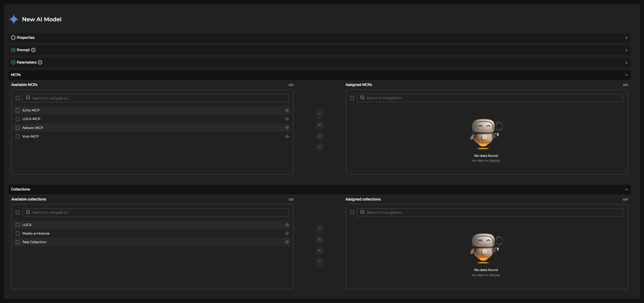Click the drag handle icon for Test Collection
This screenshot has height=303, width=644.
(x=287, y=242)
